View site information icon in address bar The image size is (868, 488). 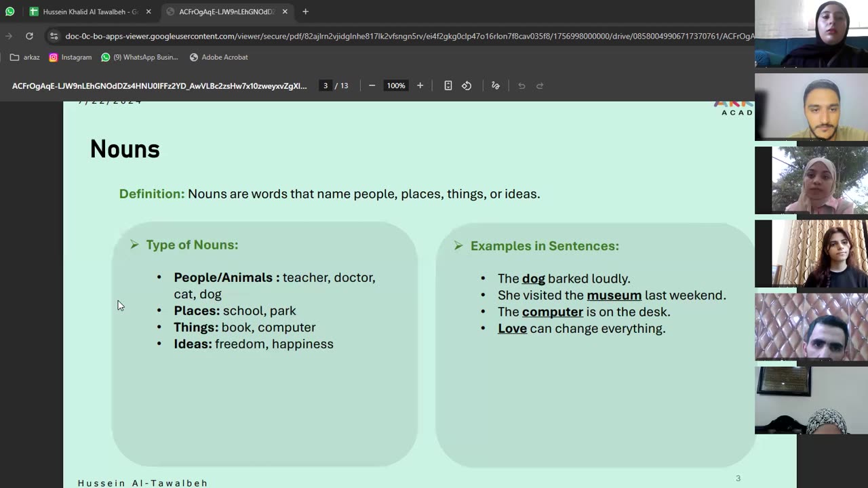(x=54, y=36)
